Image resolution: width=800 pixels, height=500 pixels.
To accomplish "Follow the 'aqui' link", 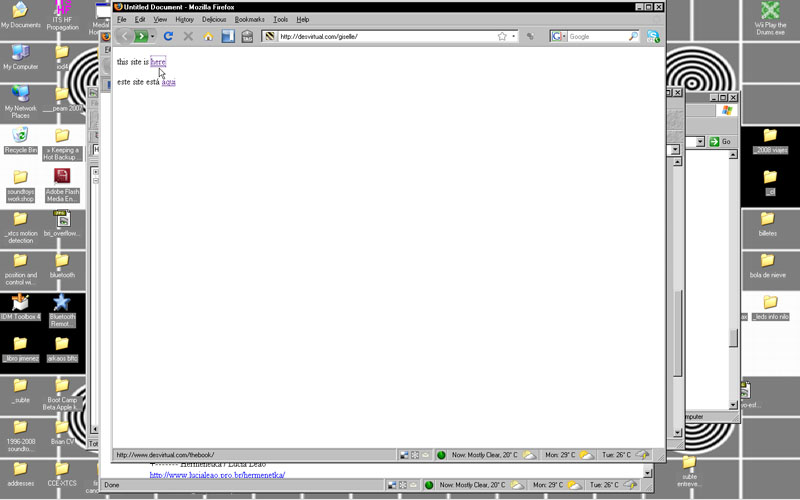I will [168, 82].
